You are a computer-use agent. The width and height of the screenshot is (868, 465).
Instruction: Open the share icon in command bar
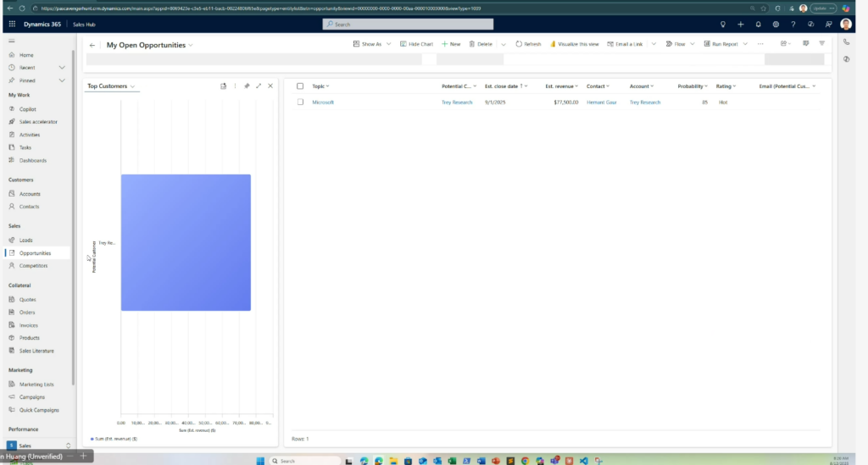tap(784, 44)
